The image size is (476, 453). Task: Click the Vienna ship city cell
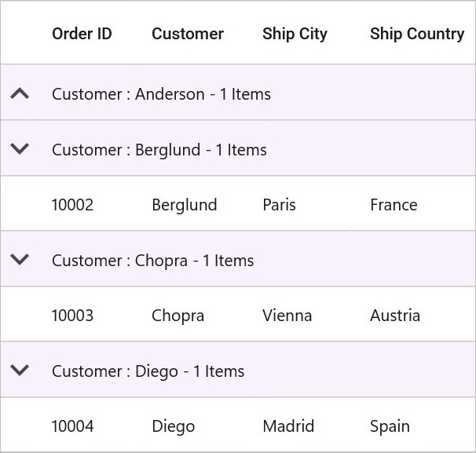pos(287,316)
